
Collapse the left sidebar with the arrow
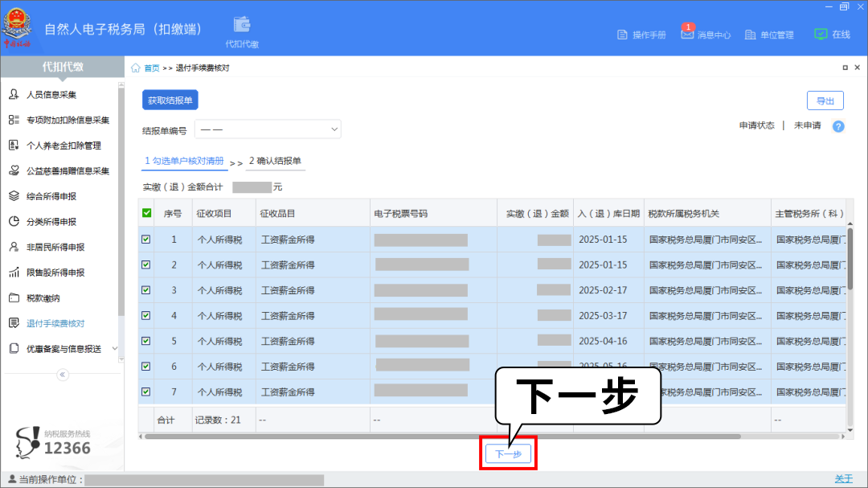pos(62,374)
